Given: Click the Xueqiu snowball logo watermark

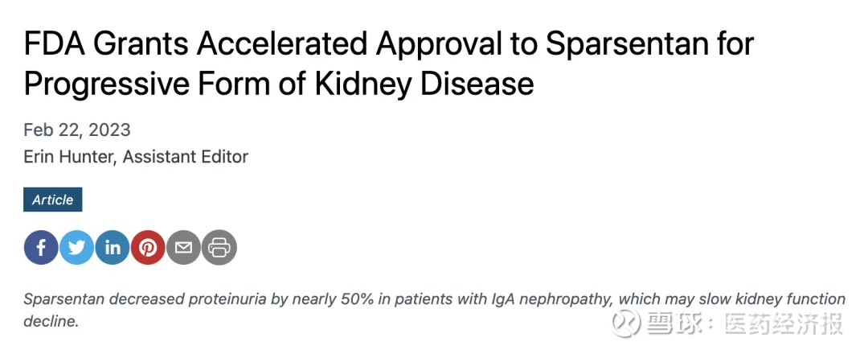Looking at the screenshot, I should point(626,323).
